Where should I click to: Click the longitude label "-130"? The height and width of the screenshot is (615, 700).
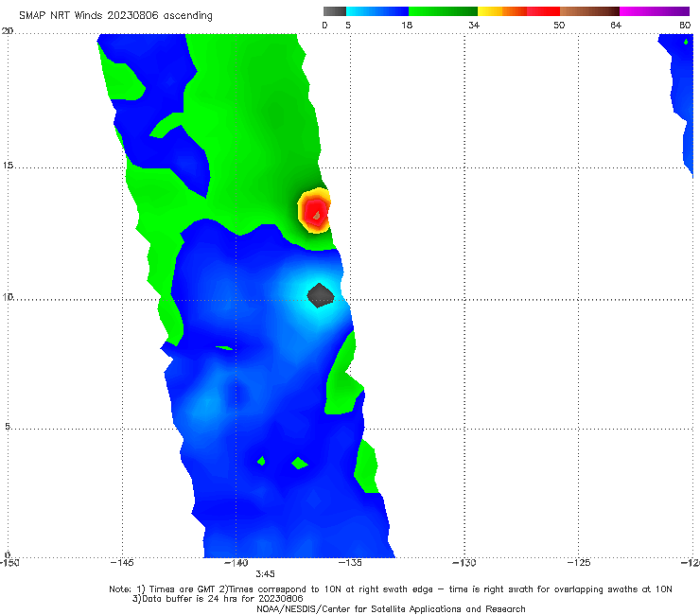[x=464, y=563]
